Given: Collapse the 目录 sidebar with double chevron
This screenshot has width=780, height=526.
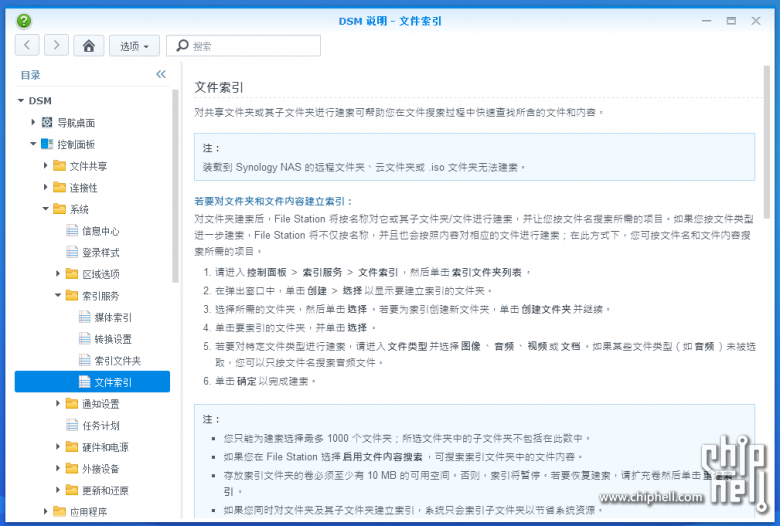Looking at the screenshot, I should pyautogui.click(x=160, y=74).
